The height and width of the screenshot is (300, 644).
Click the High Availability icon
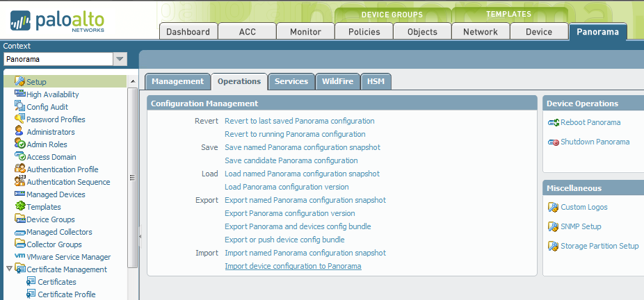point(19,94)
